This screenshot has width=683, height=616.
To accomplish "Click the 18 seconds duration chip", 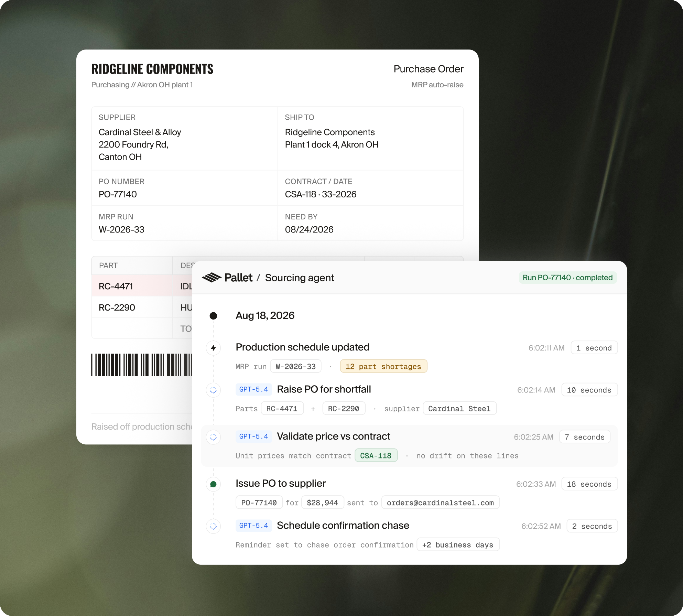I will [589, 484].
